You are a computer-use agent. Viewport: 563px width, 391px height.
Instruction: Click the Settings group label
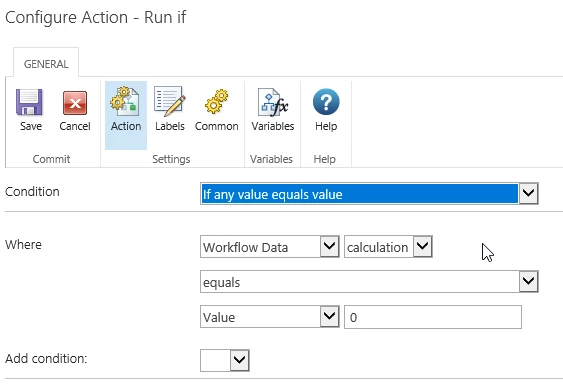171,159
